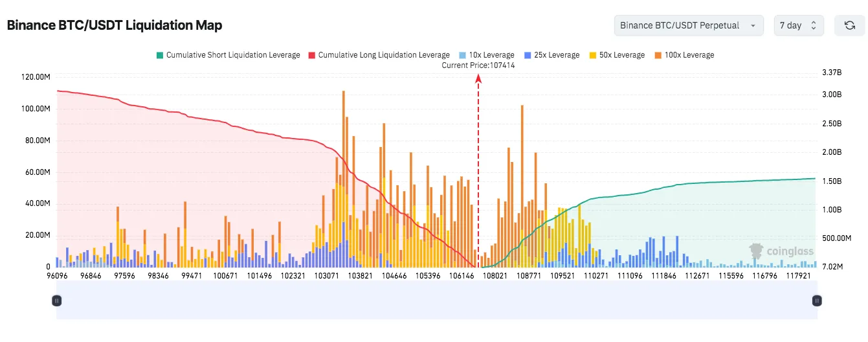Click the 117921 price axis label
Screen dimensions: 868x342
pos(798,276)
